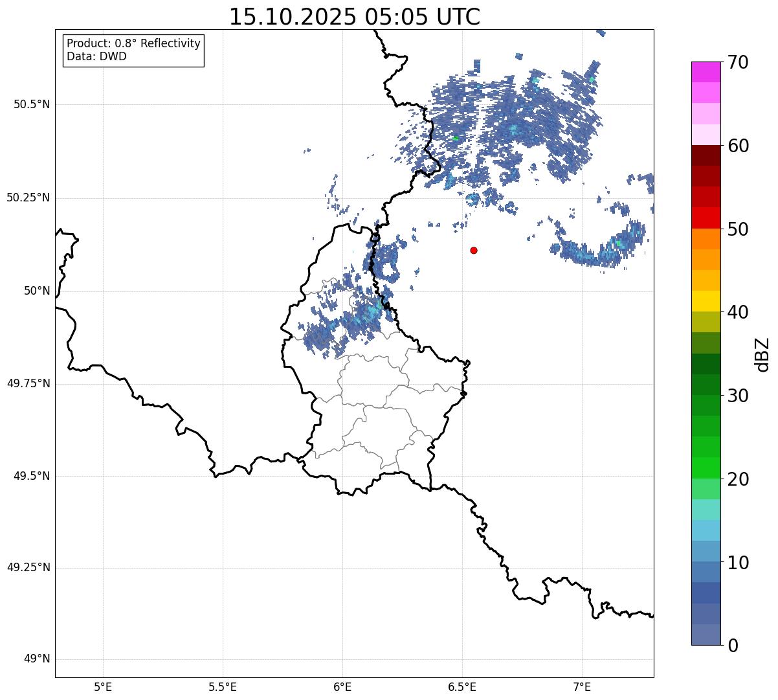Image resolution: width=778 pixels, height=700 pixels.
Task: Click the longitude label 5.5°E
Action: coord(223,686)
